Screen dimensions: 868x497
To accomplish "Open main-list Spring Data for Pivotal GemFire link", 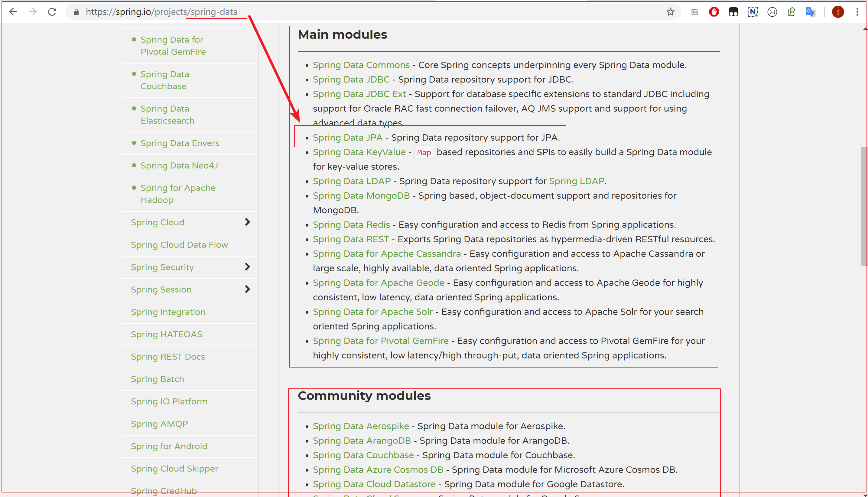I will 381,341.
